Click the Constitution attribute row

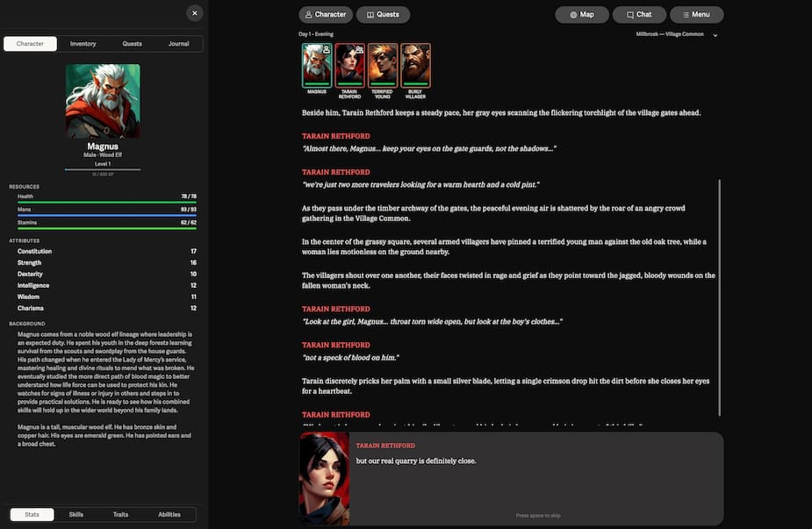[x=107, y=251]
